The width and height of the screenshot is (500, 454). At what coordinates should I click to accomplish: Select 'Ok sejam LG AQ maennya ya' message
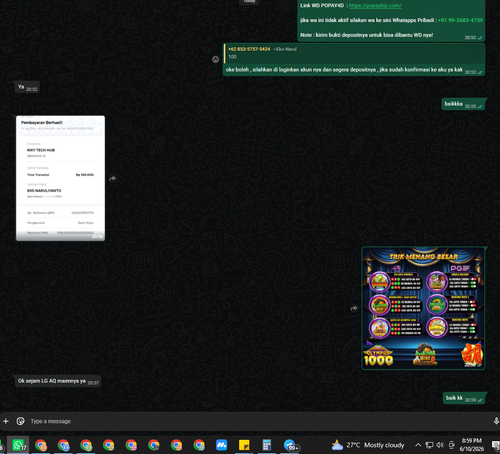[57, 381]
